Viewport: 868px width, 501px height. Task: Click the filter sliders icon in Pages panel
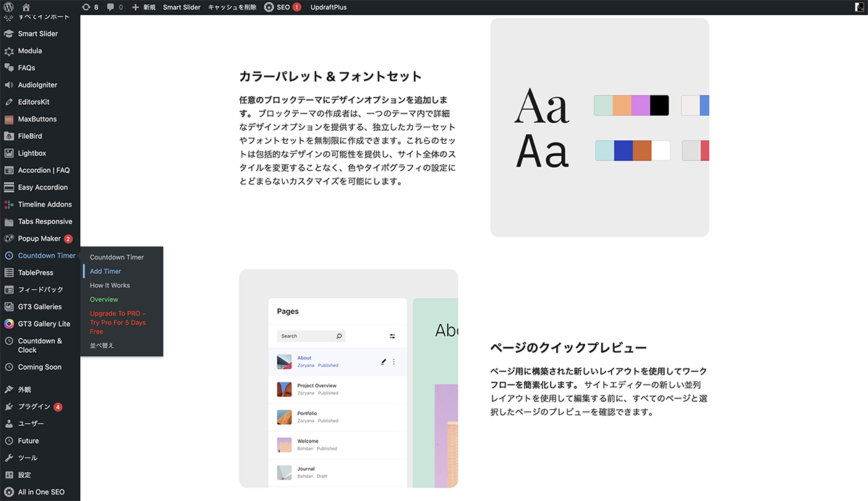pyautogui.click(x=393, y=336)
